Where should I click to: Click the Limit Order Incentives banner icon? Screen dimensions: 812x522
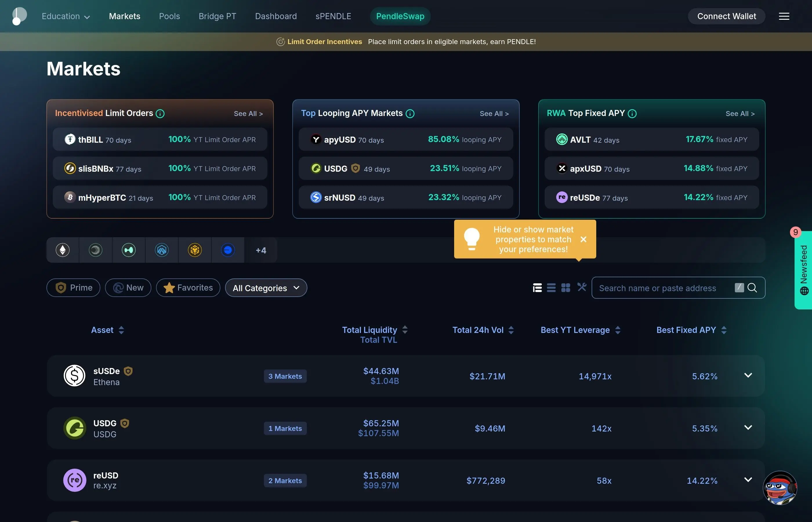281,42
